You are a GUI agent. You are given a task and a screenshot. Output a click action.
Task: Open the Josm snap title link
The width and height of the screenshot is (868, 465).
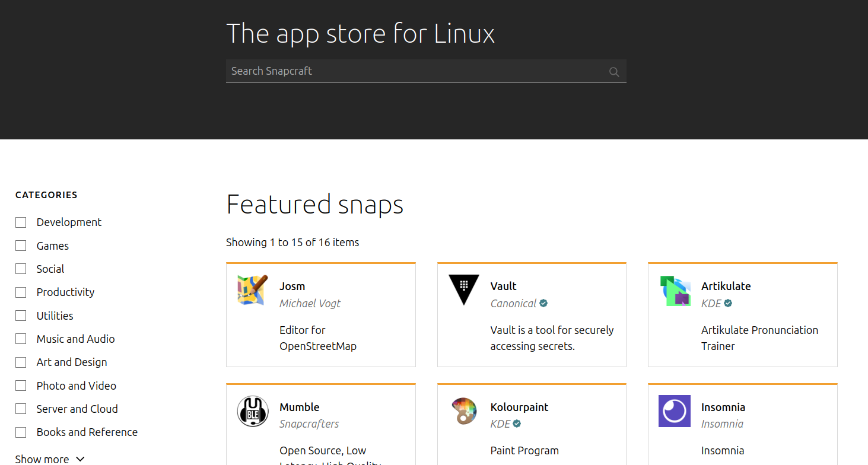(292, 286)
